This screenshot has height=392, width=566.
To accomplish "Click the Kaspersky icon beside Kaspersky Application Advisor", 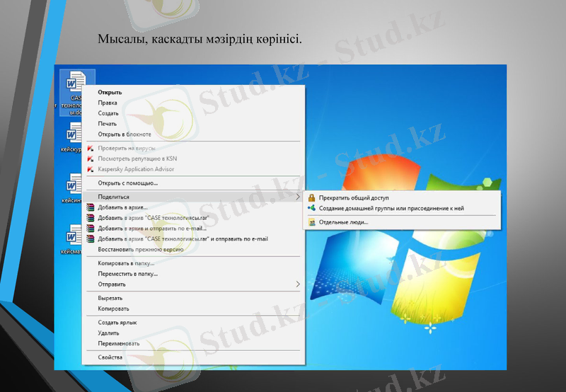I will [x=91, y=169].
